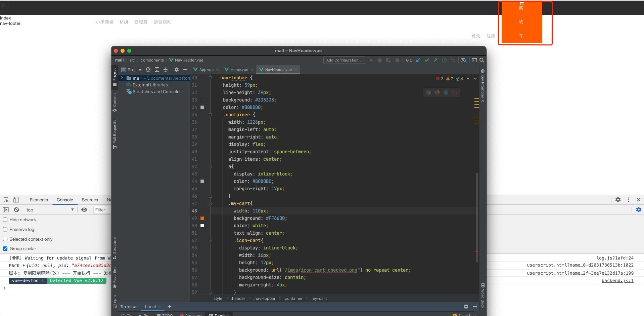Viewport: 644px width, 316px height.
Task: Click the clear console icon
Action: [x=16, y=210]
